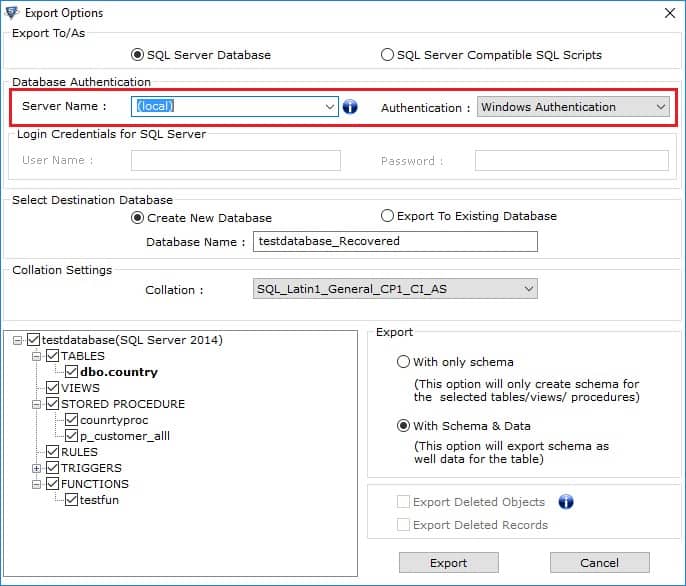
Task: Toggle Export Deleted Objects checkbox
Action: click(403, 502)
